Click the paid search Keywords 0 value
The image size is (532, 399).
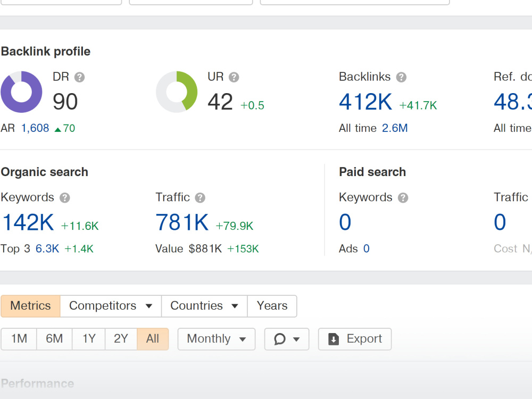click(345, 222)
